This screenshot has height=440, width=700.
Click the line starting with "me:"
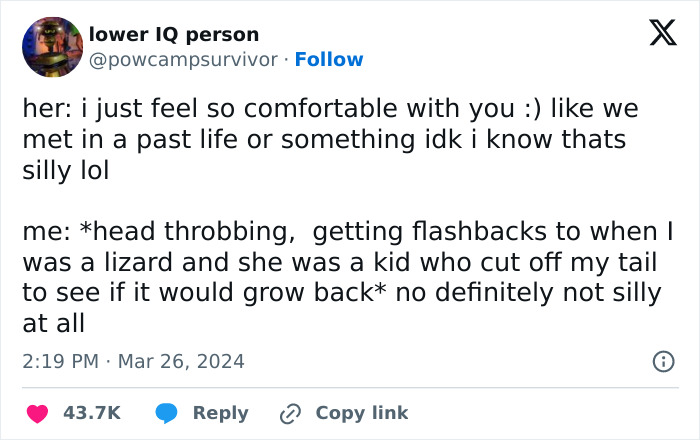coord(345,232)
